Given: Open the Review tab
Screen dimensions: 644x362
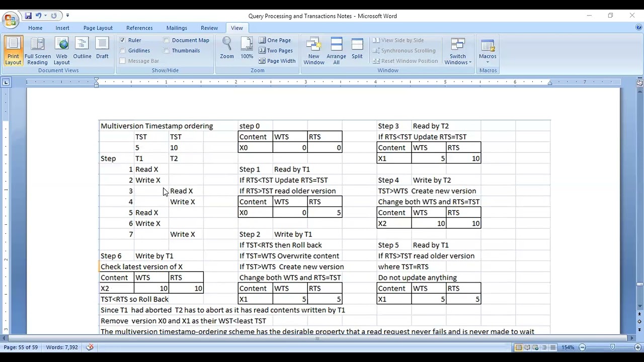Looking at the screenshot, I should click(x=209, y=28).
